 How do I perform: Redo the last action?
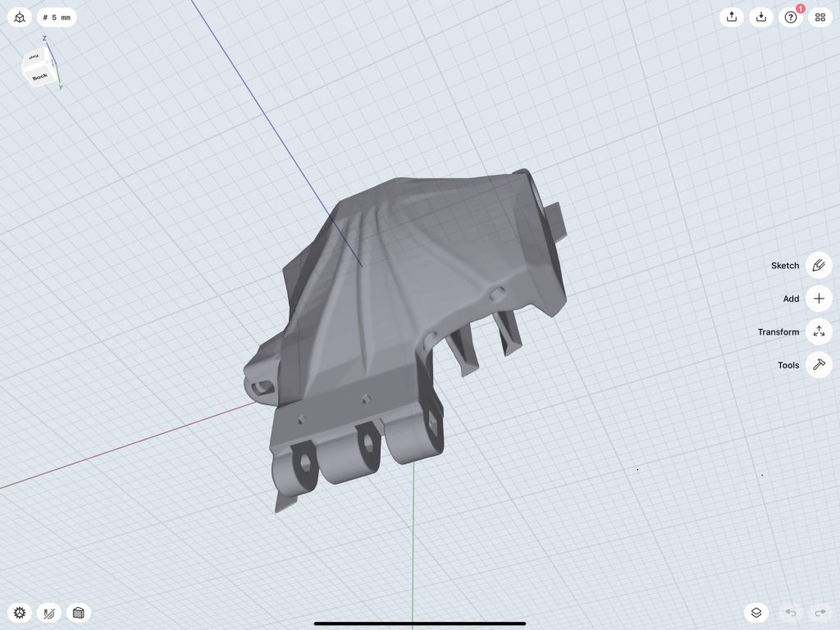click(x=820, y=612)
